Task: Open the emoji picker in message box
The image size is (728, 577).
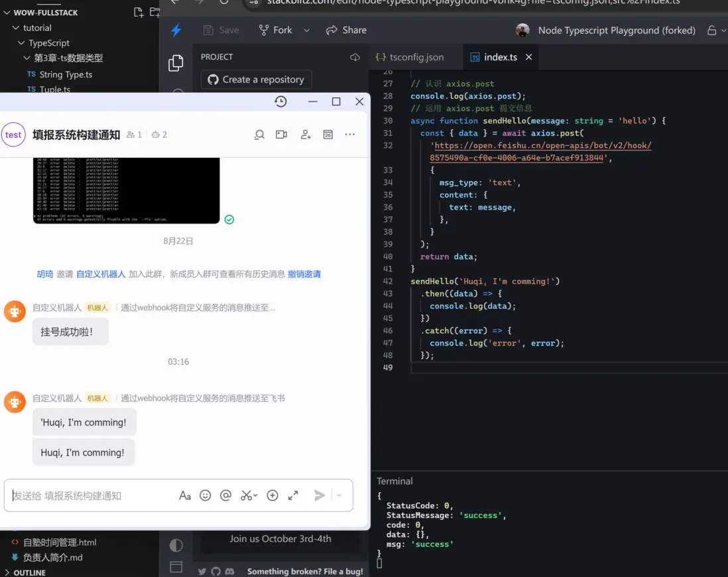Action: point(206,495)
